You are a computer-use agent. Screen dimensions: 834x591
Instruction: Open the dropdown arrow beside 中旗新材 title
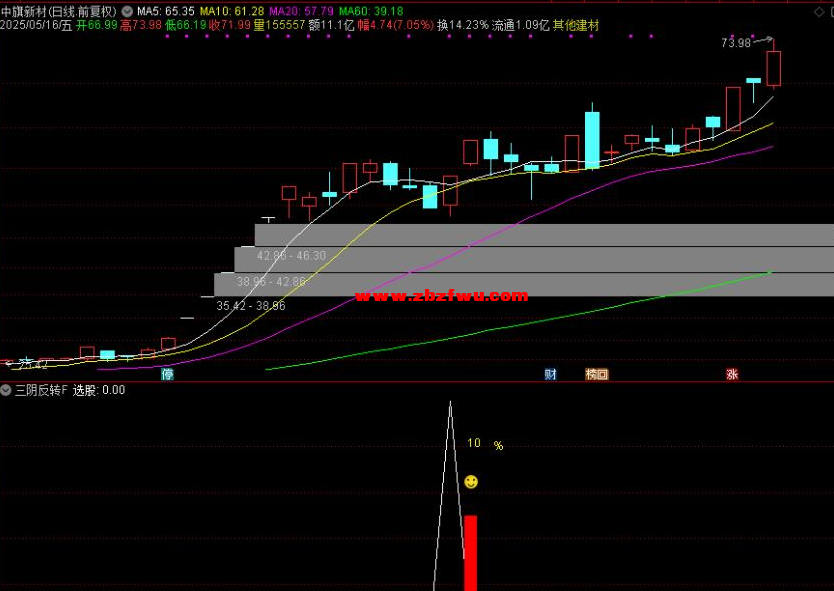(127, 11)
